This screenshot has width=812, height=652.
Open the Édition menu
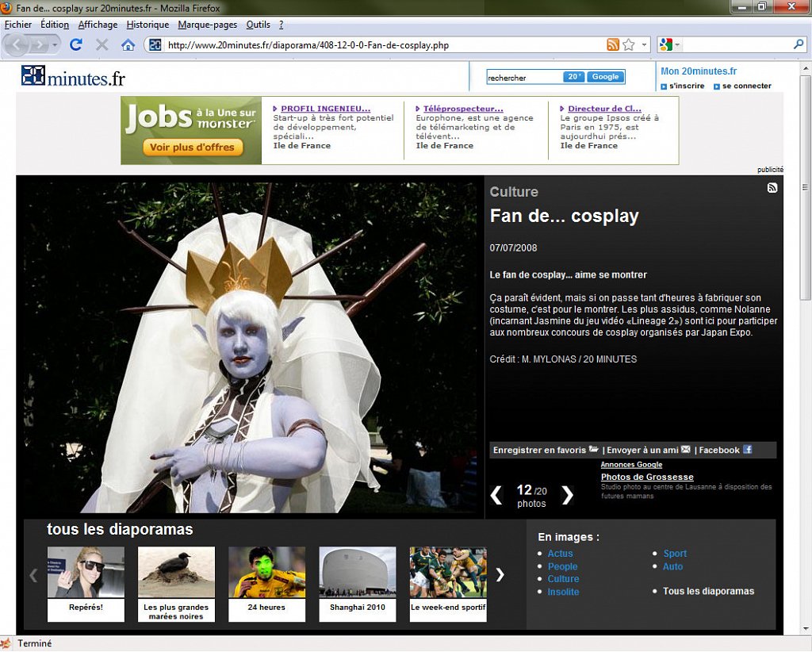55,25
